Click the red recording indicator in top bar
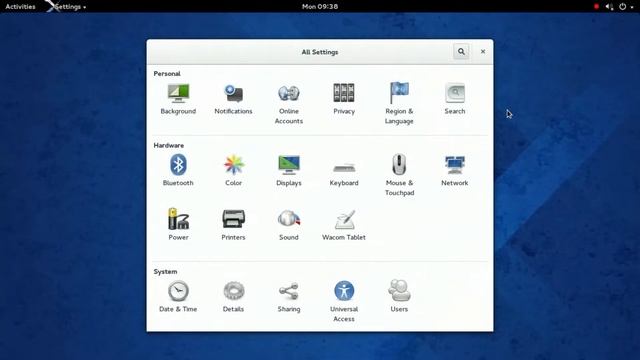Screen dimensions: 640x360 (596, 7)
